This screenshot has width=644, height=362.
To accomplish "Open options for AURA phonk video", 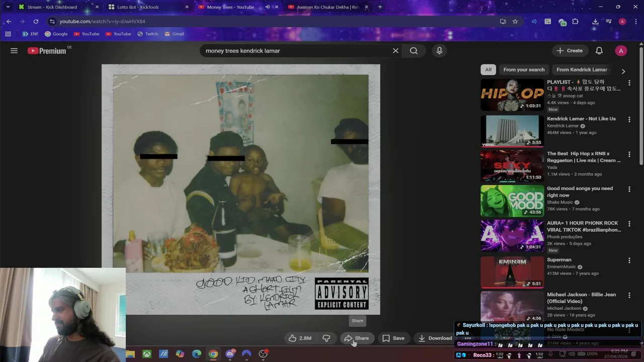I will [629, 224].
